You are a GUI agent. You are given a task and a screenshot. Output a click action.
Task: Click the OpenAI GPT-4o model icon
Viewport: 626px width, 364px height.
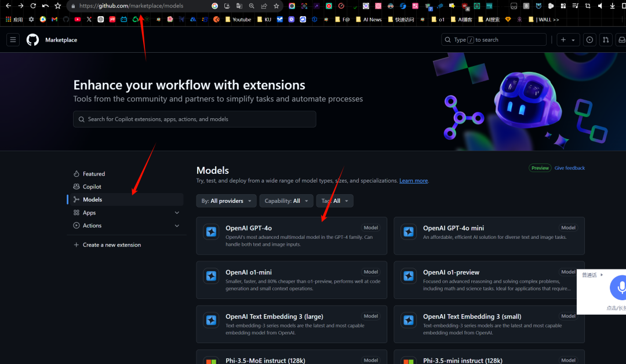(x=211, y=231)
